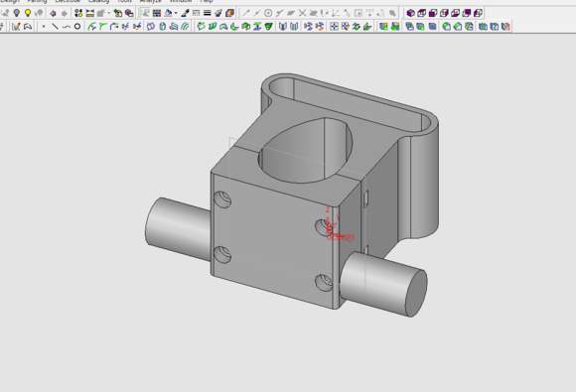Open the paint bucket dropdown arrow
The image size is (576, 392).
[175, 13]
